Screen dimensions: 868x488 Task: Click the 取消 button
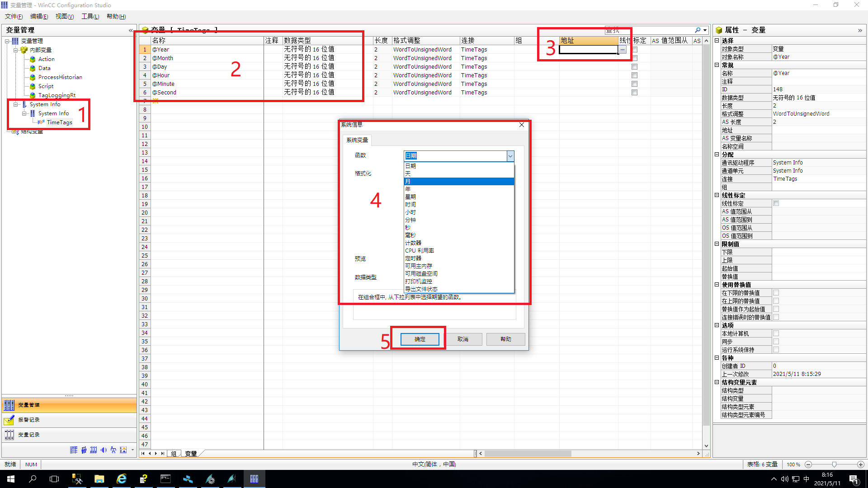462,339
